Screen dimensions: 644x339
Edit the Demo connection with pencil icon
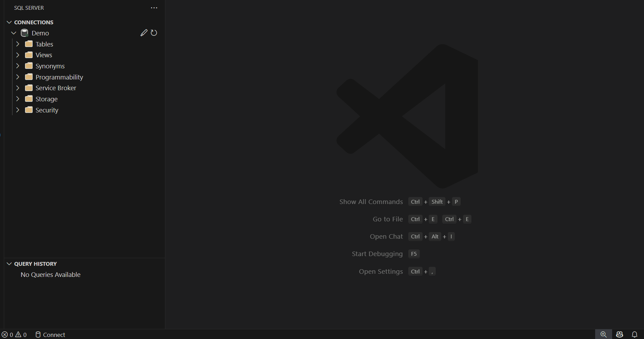[x=144, y=33]
